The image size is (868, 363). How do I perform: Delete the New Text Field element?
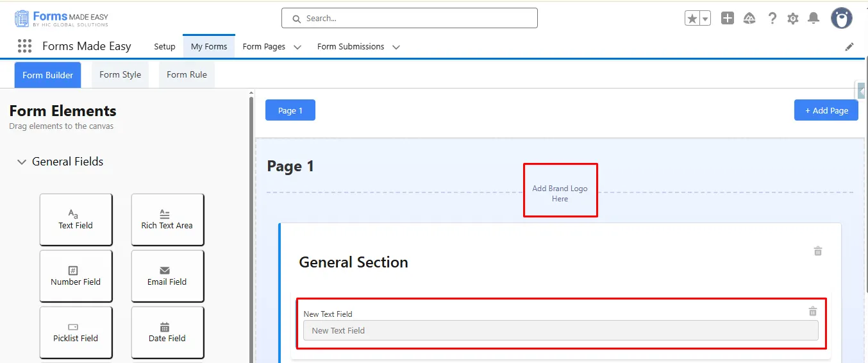[x=813, y=311]
